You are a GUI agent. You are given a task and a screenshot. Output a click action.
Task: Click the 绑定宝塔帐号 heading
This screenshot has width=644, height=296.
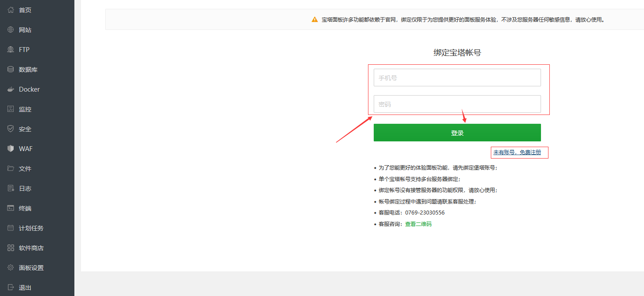[457, 53]
